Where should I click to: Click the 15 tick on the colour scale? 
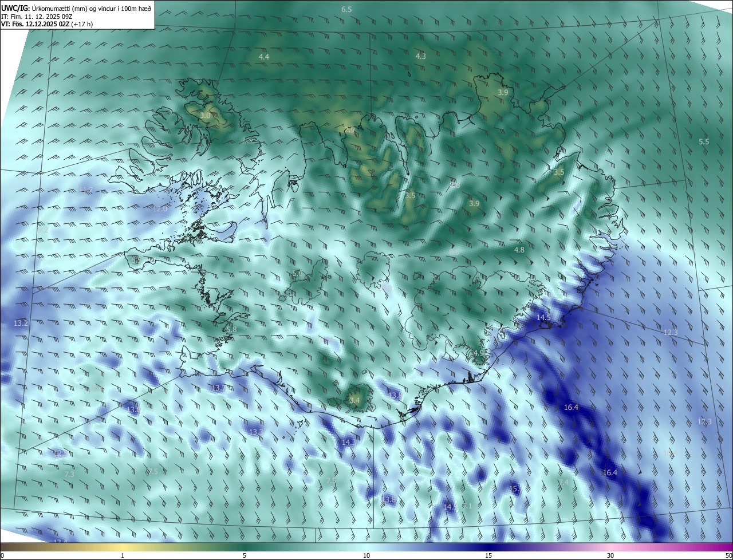(488, 556)
